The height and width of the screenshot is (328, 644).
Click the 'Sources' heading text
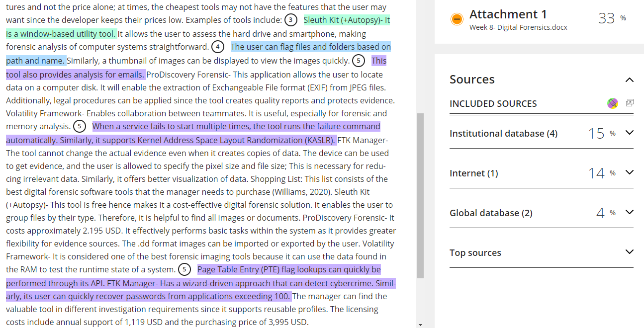pyautogui.click(x=472, y=80)
